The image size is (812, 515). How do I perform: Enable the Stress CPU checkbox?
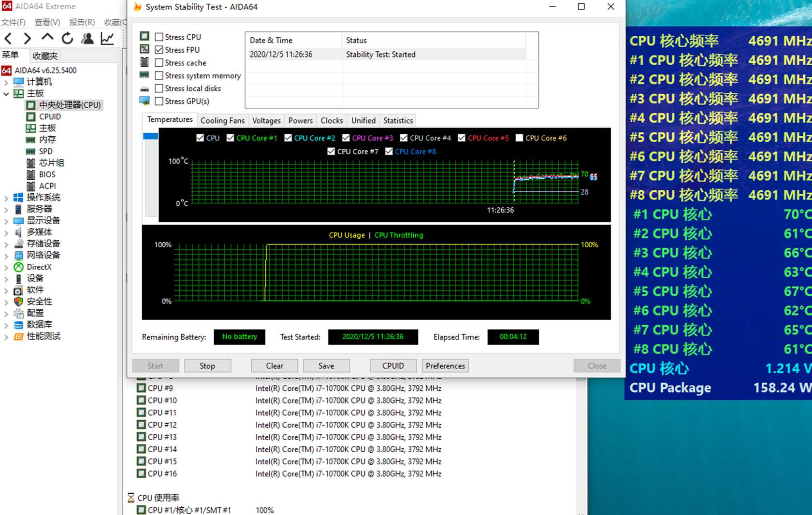pos(159,37)
